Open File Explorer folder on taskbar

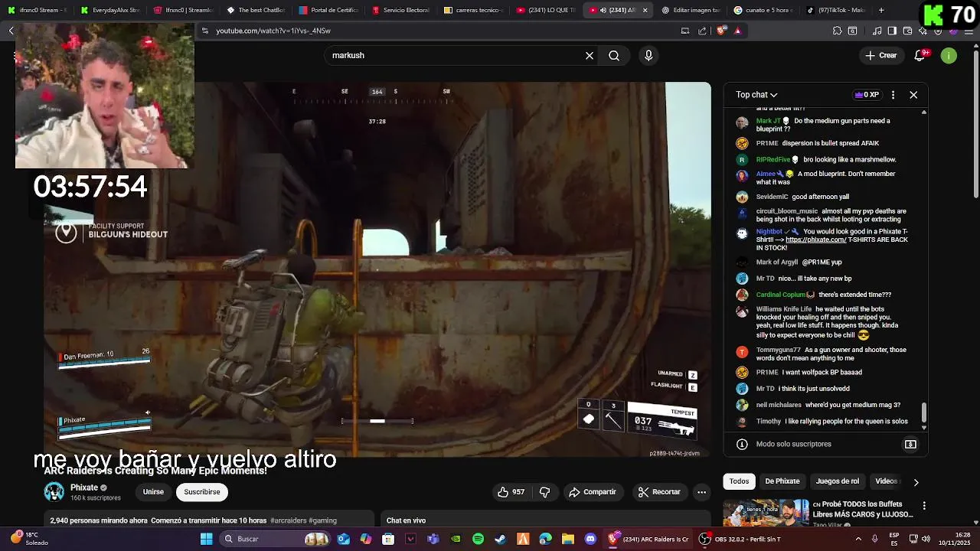point(567,539)
